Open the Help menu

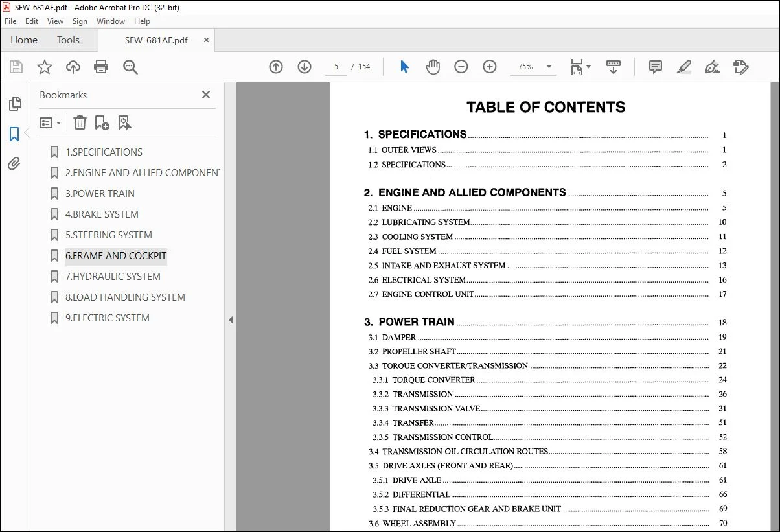point(142,21)
